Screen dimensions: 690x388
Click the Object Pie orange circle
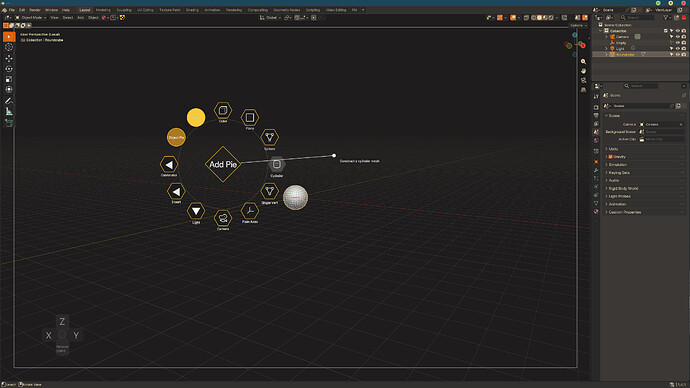[176, 137]
